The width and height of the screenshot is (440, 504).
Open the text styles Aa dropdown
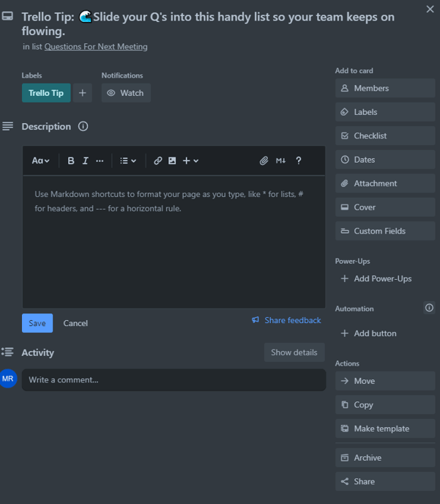coord(40,160)
